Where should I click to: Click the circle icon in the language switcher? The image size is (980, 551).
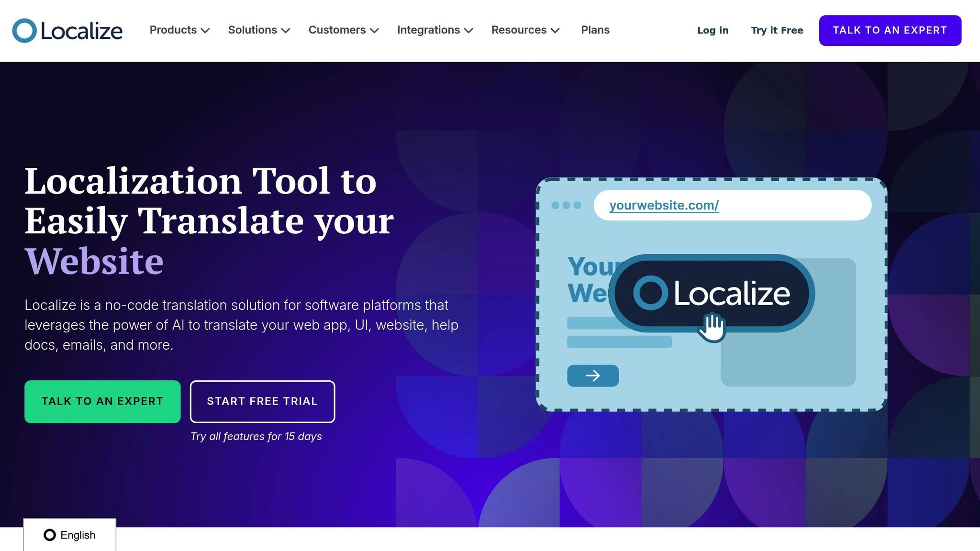(50, 535)
